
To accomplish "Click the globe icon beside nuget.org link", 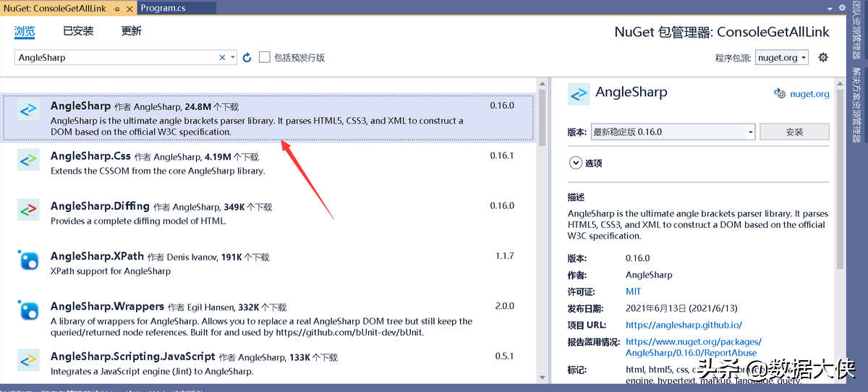I will 779,93.
